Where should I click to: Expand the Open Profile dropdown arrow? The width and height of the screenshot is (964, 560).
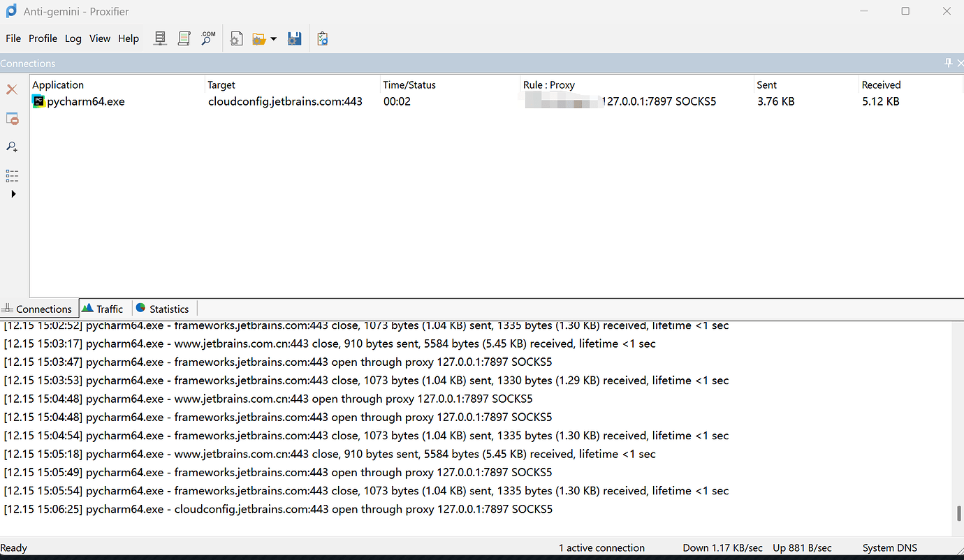pyautogui.click(x=273, y=39)
